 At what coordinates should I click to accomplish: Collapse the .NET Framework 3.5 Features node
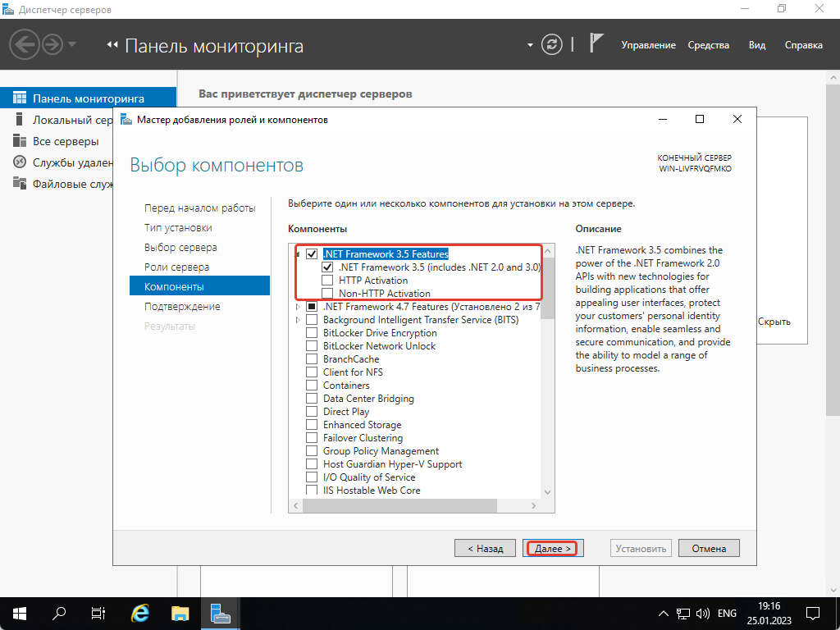(297, 254)
